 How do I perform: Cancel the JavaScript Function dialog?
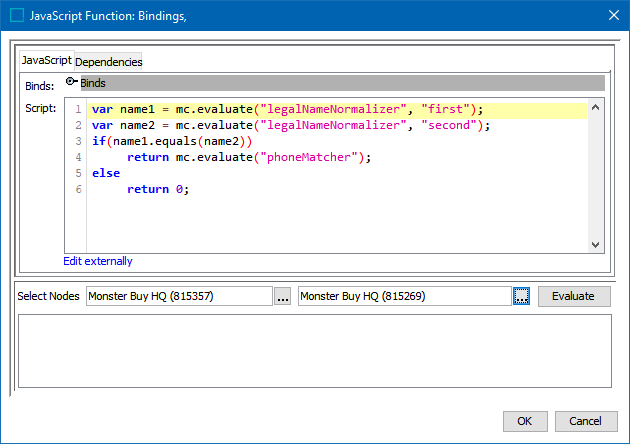click(586, 421)
